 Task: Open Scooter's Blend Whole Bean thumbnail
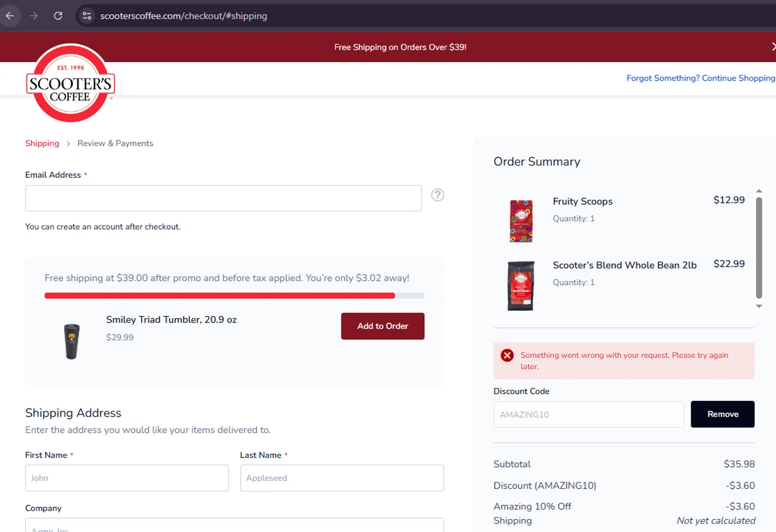coord(521,285)
